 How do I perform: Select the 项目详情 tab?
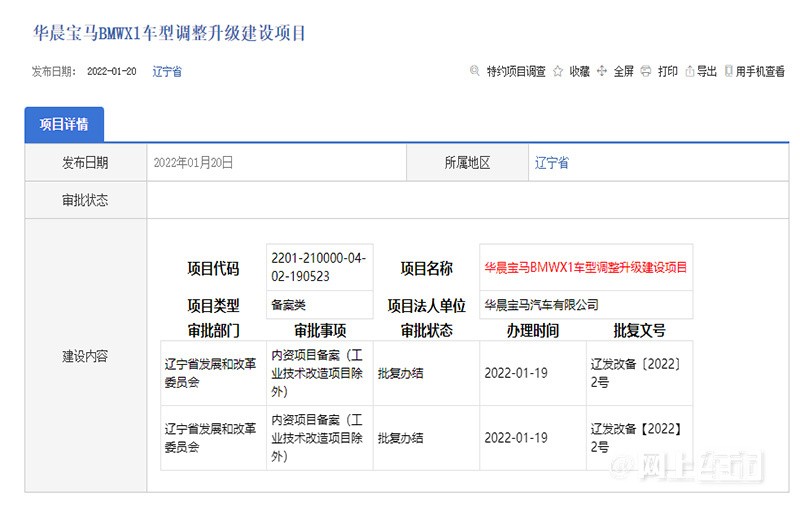tap(64, 124)
